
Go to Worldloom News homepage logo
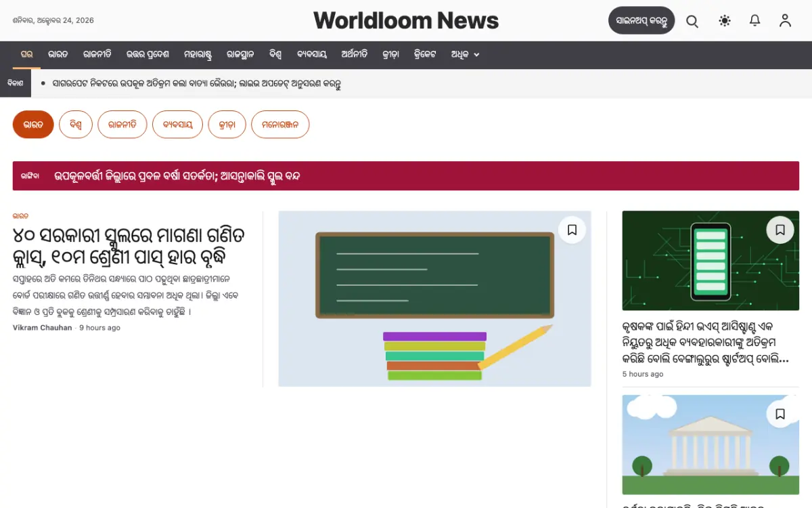tap(406, 21)
